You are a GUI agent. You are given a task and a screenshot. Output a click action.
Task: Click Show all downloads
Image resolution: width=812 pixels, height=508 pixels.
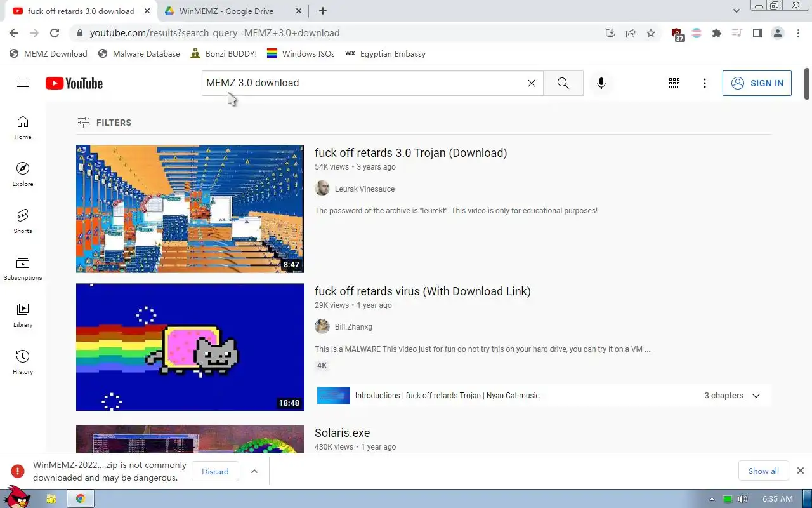(763, 471)
